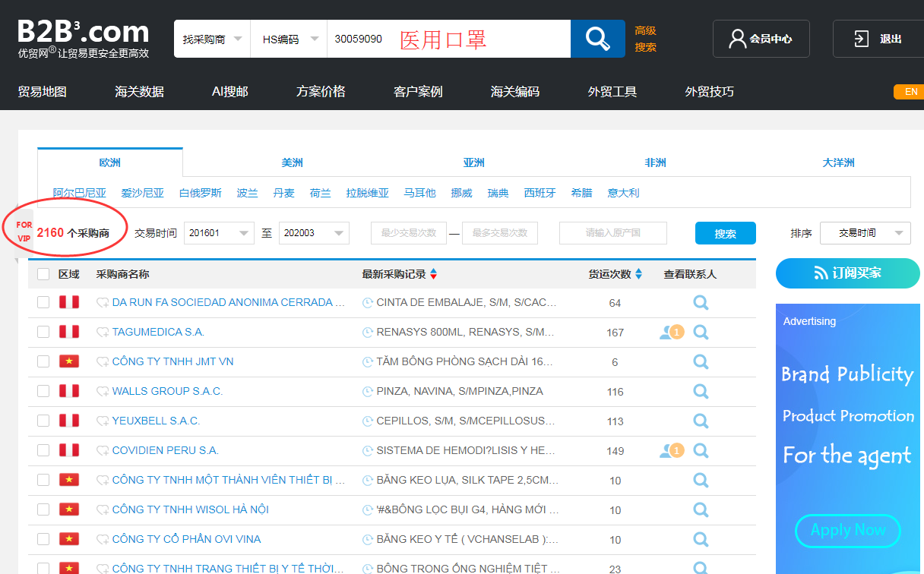Open buyer TAGUMEDICA S.A. link
Viewport: 924px width, 574px height.
(158, 332)
